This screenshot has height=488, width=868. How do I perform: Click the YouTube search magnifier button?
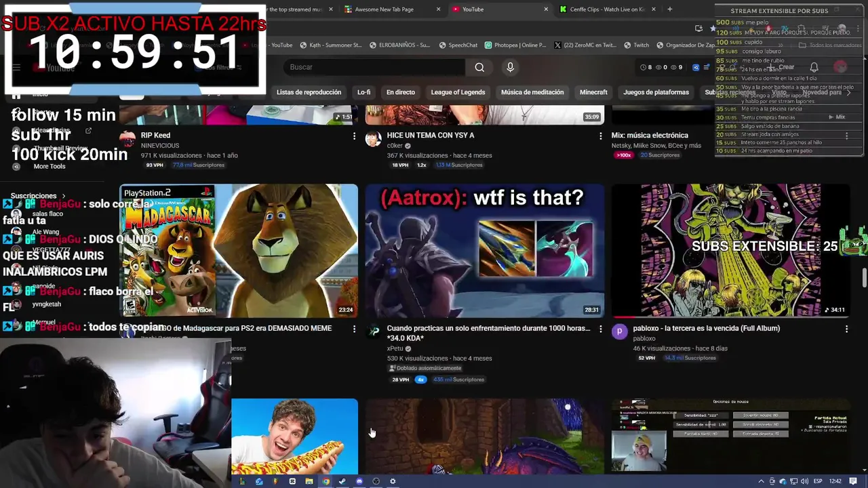(x=479, y=67)
